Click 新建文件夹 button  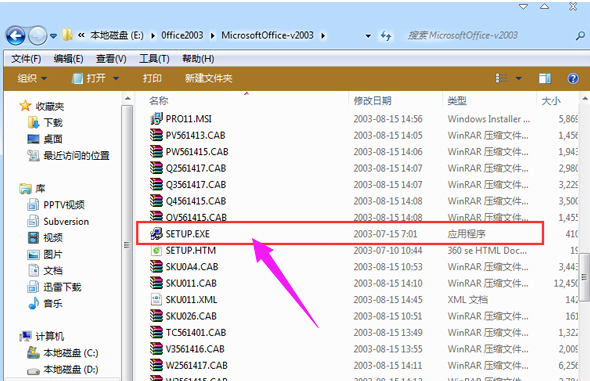click(x=208, y=78)
